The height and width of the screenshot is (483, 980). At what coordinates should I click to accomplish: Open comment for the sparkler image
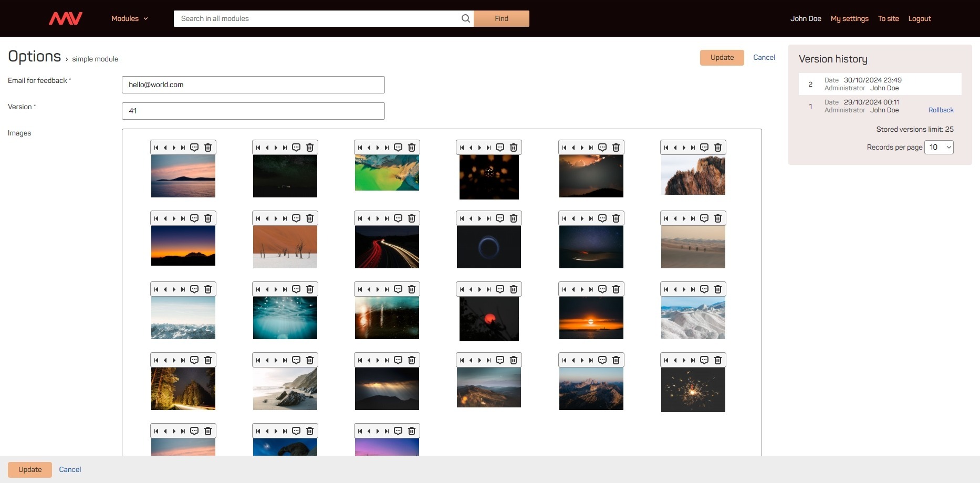pyautogui.click(x=704, y=360)
